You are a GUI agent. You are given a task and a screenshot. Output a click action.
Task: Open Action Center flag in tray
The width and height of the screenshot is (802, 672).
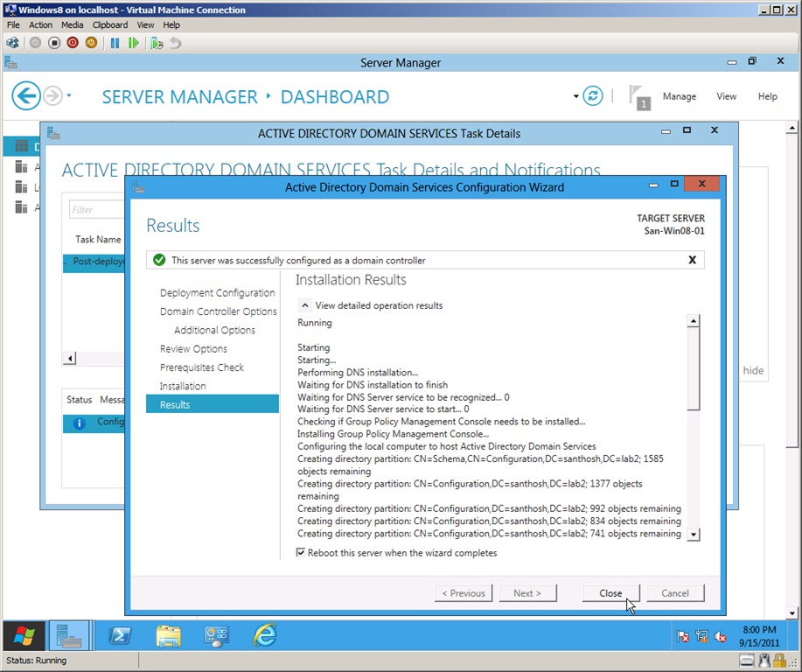click(x=683, y=637)
